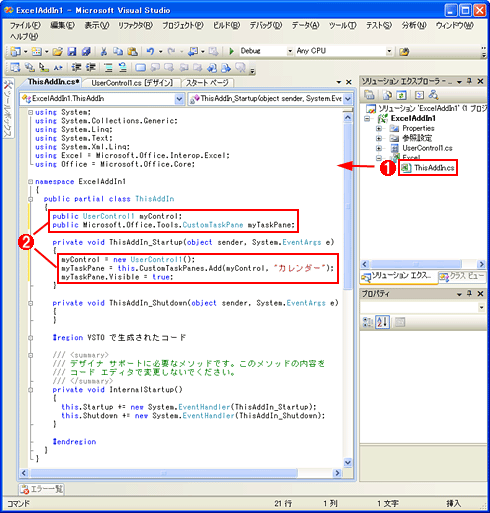Cut the selection with the scissors icon
Image resolution: width=490 pixels, height=513 pixels.
click(104, 51)
